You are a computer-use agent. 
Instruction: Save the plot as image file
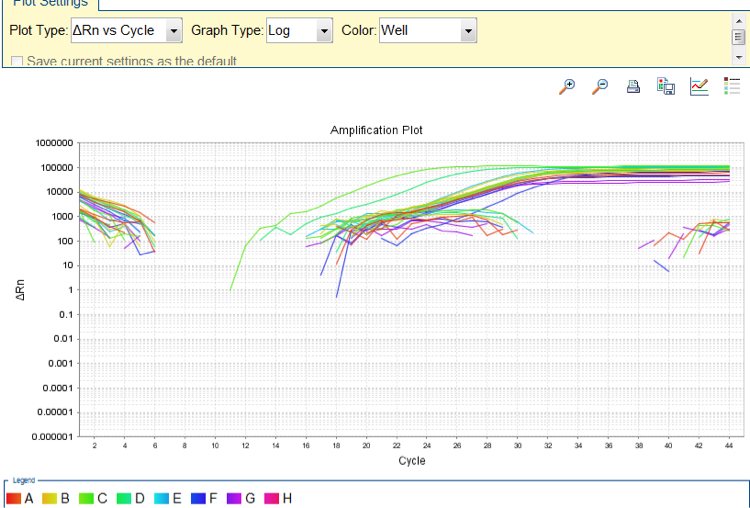click(666, 86)
